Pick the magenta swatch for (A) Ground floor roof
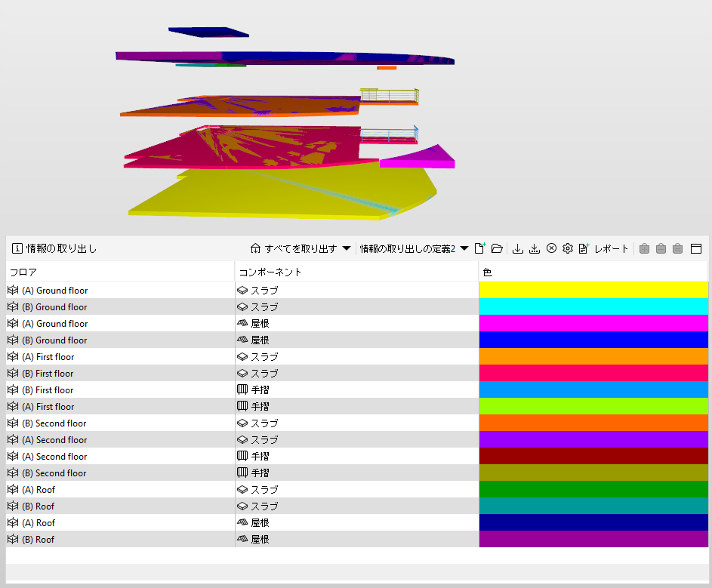This screenshot has height=588, width=712. (x=593, y=323)
